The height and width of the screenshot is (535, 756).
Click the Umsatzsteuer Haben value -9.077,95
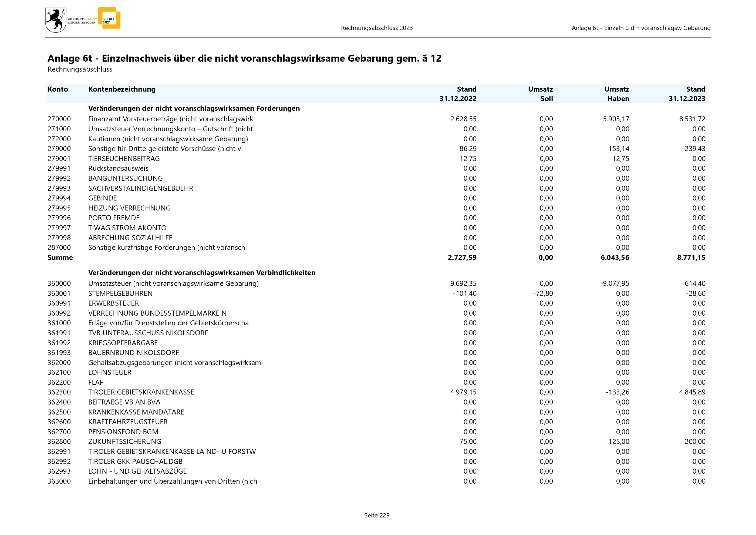point(615,283)
